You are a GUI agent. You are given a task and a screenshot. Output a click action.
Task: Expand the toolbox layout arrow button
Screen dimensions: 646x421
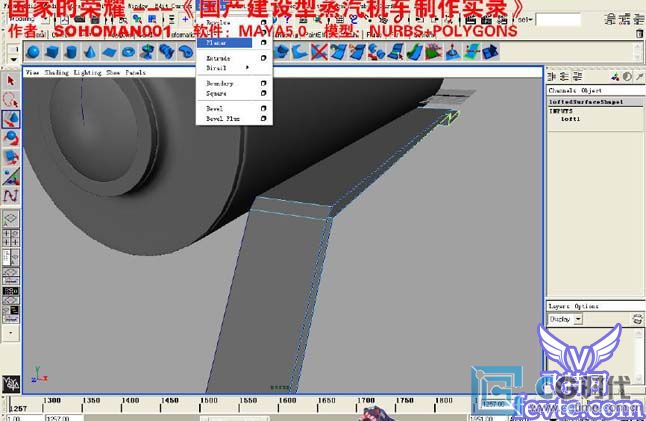[x=11, y=333]
